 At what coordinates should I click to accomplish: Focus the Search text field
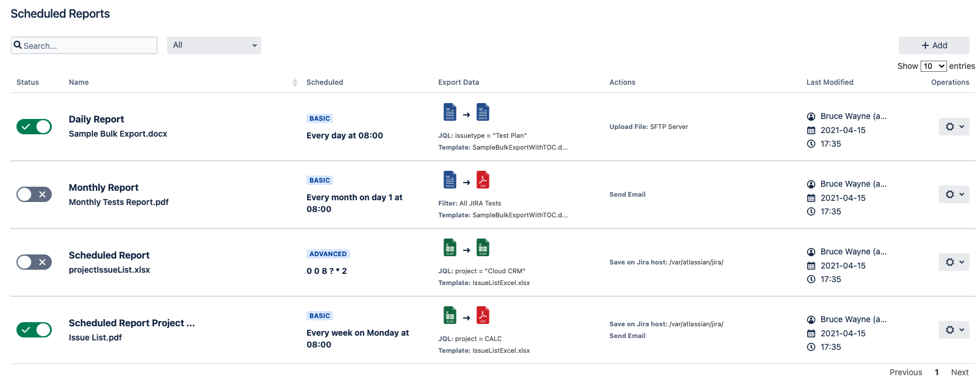[88, 45]
